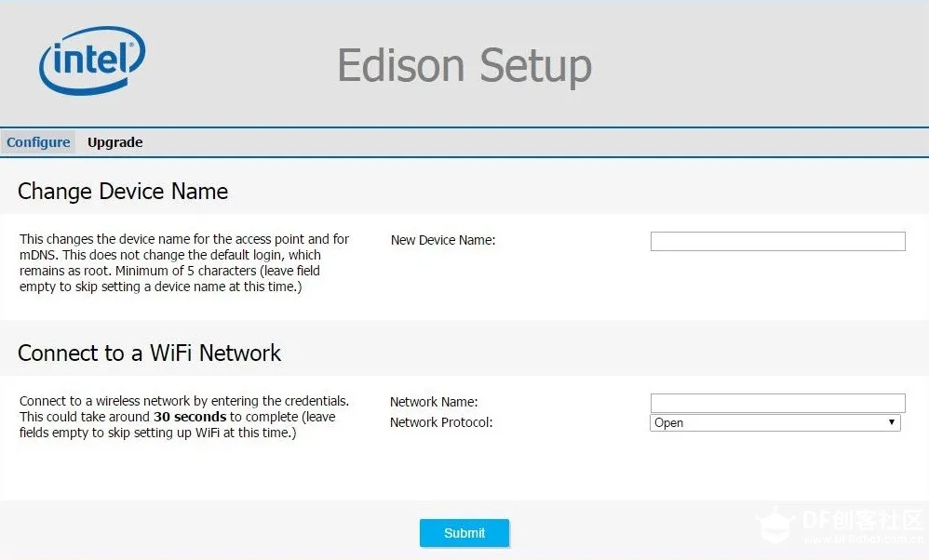The width and height of the screenshot is (929, 560).
Task: Focus the New Device Name input field
Action: (x=777, y=241)
